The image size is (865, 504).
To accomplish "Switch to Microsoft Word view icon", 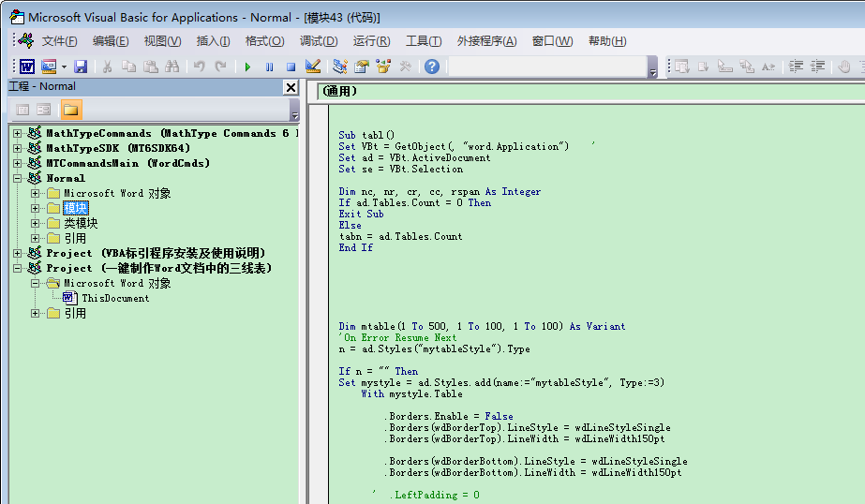I will [27, 67].
